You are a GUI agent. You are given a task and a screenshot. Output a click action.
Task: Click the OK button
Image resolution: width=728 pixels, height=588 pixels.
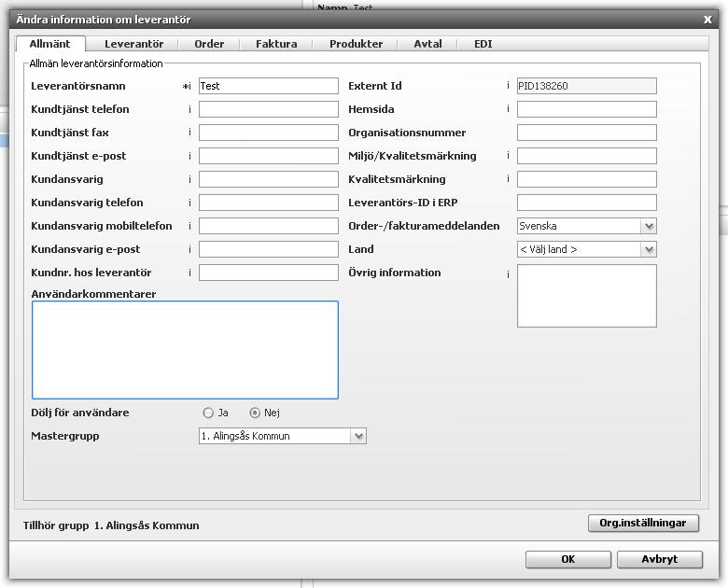tap(568, 559)
